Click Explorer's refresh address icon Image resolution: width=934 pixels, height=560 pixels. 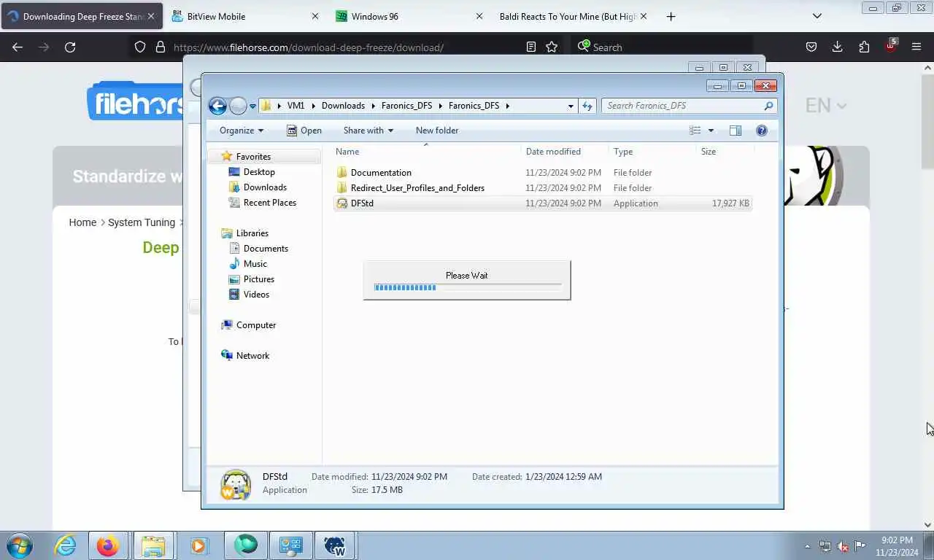point(587,106)
